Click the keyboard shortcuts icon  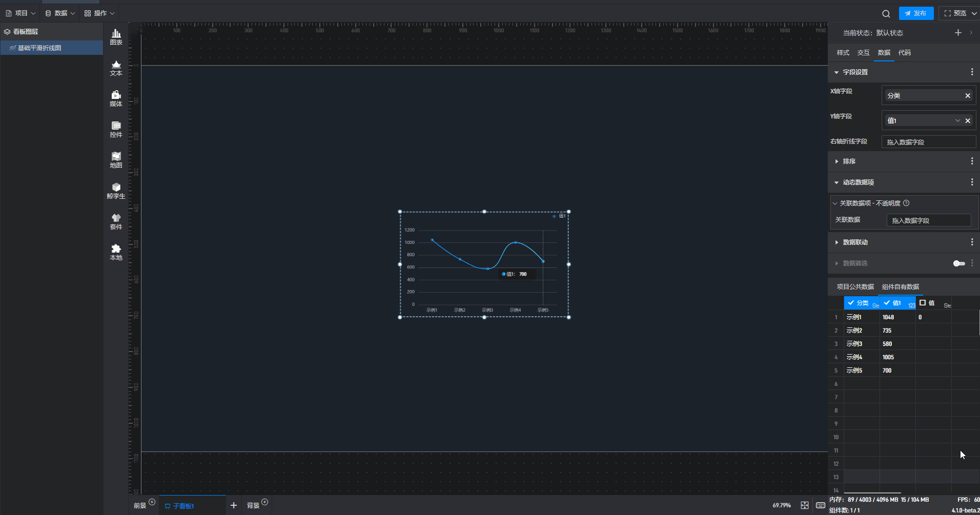tap(820, 505)
